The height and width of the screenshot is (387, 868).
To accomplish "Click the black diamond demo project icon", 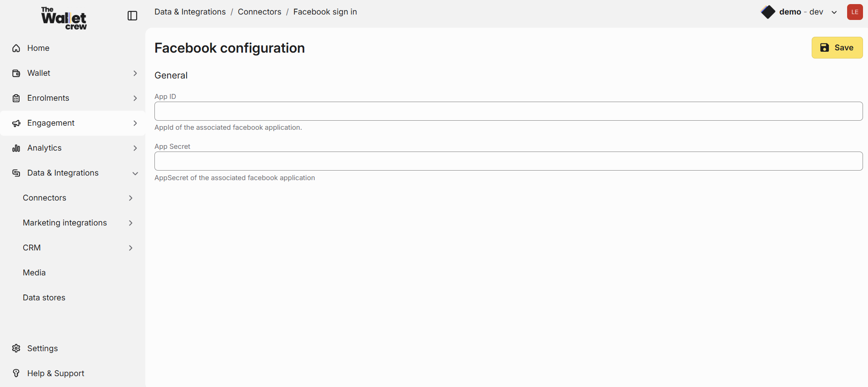I will [768, 12].
